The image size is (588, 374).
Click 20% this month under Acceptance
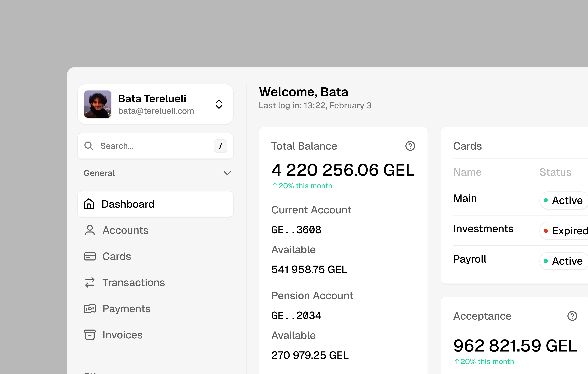click(484, 362)
